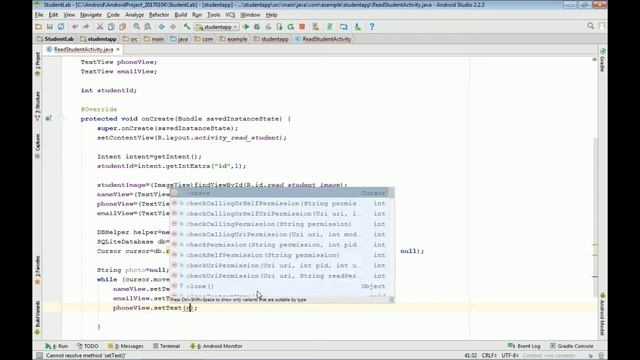Open the Tools menu

pos(213,15)
